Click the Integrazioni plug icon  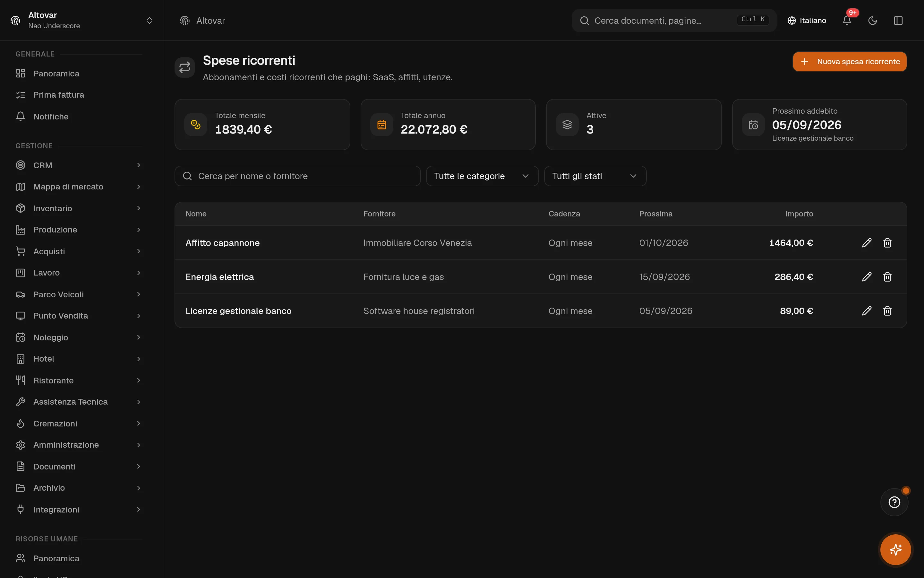pos(21,509)
